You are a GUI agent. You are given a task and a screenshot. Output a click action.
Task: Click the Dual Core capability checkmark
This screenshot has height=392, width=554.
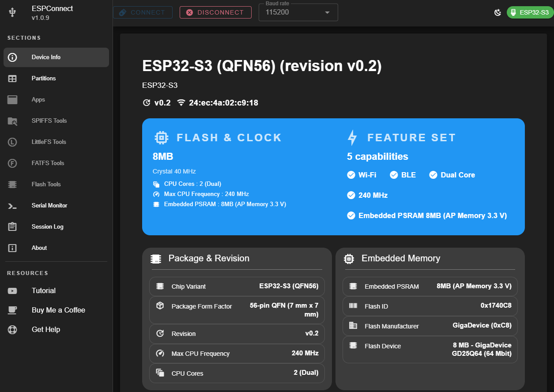coord(433,175)
